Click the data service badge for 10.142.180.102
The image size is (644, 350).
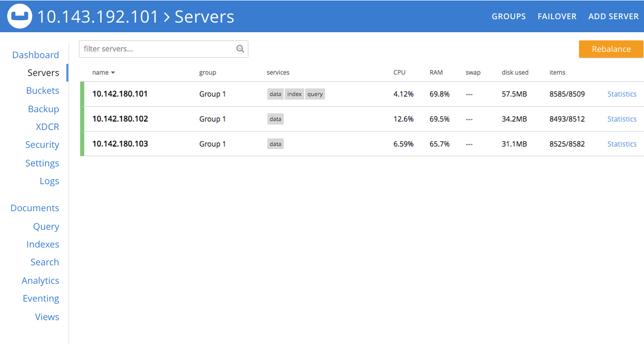[x=275, y=119]
